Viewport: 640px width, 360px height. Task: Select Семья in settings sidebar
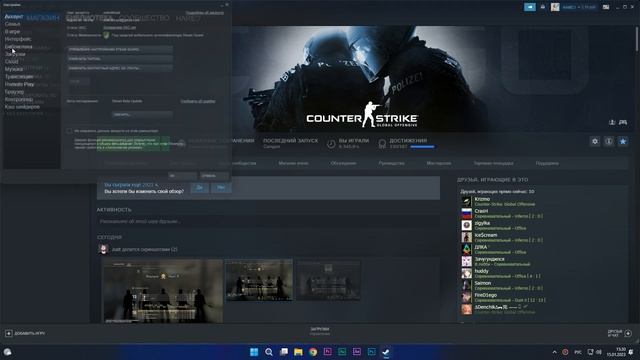(12, 24)
